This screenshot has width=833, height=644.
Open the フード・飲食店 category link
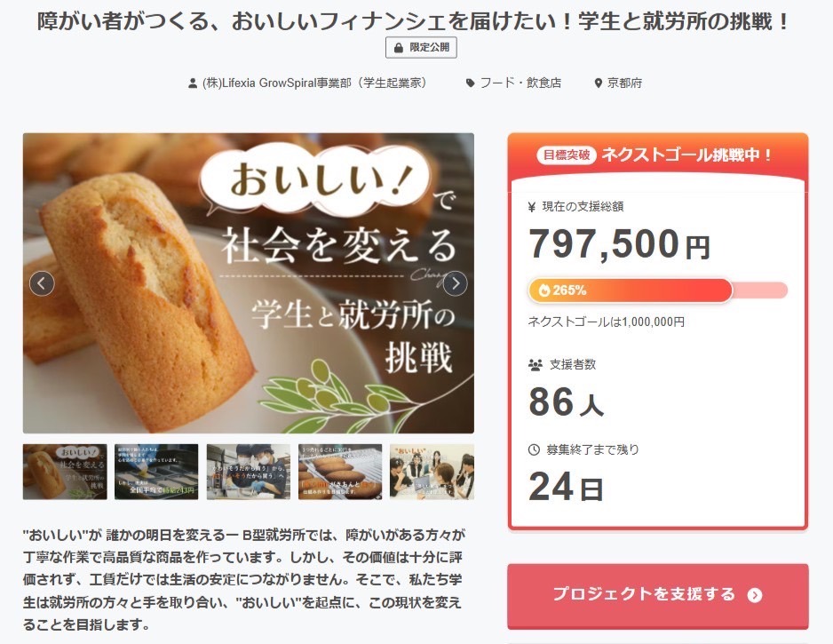click(x=520, y=83)
